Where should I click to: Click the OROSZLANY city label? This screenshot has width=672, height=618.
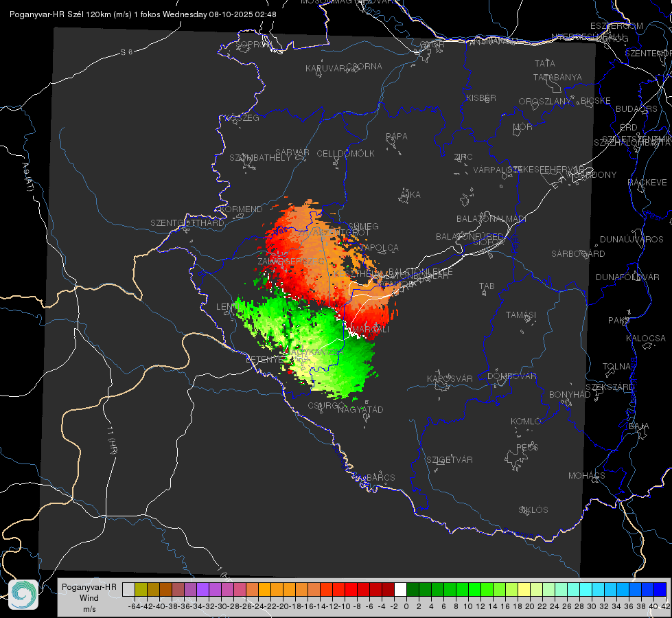click(545, 102)
